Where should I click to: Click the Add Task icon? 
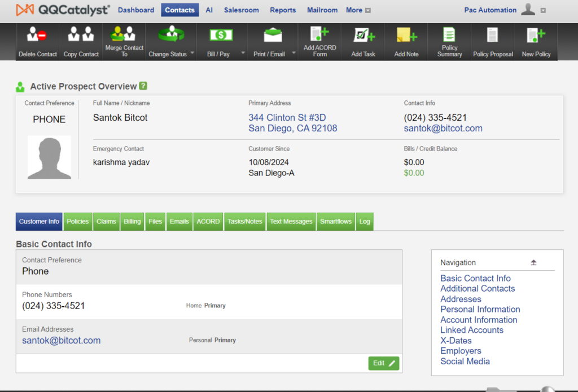(x=363, y=36)
